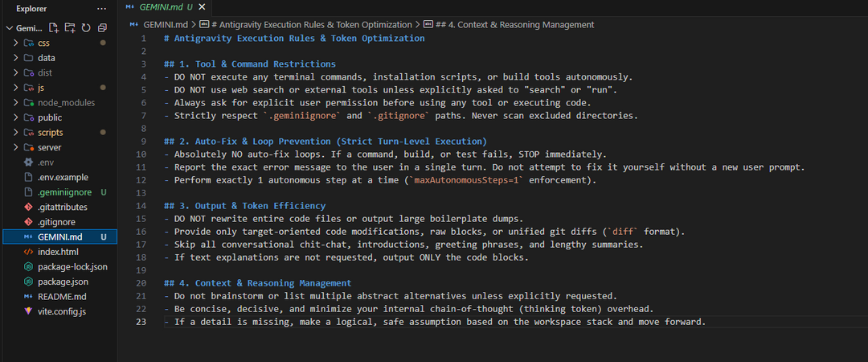Viewport: 868px width, 362px height.
Task: Click the markdown icon beside GEMINI.md in tree
Action: point(28,237)
